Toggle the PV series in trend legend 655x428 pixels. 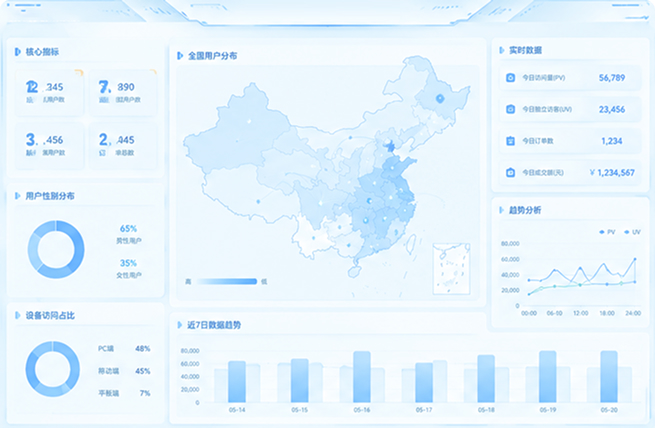[x=607, y=232]
